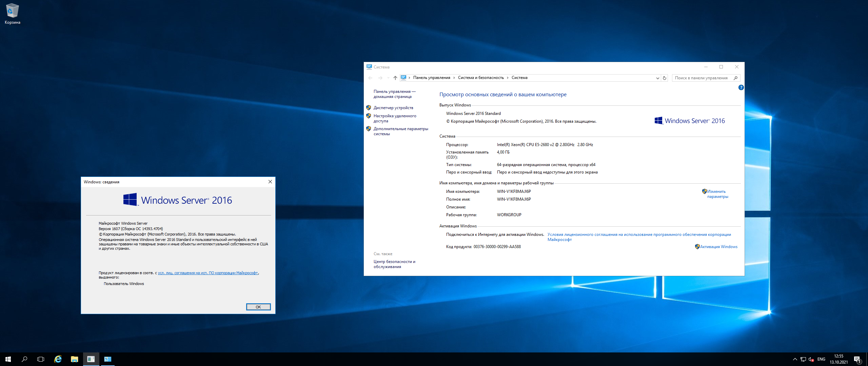
Task: Click Изменить параметры link
Action: coord(717,194)
